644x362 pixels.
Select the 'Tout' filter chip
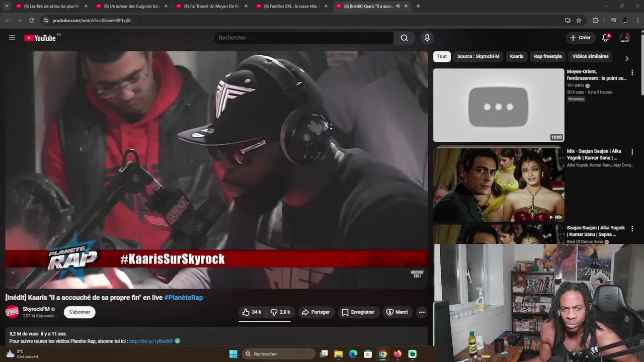[x=442, y=56]
